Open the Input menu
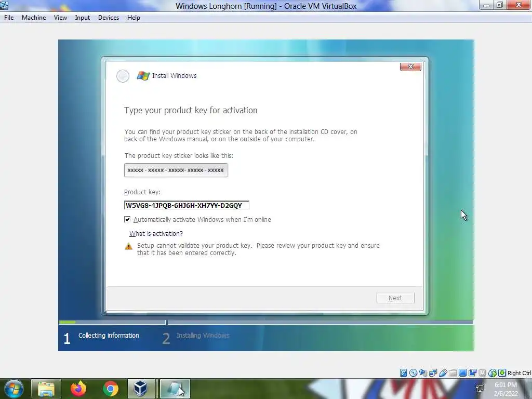The image size is (532, 399). coord(83,18)
